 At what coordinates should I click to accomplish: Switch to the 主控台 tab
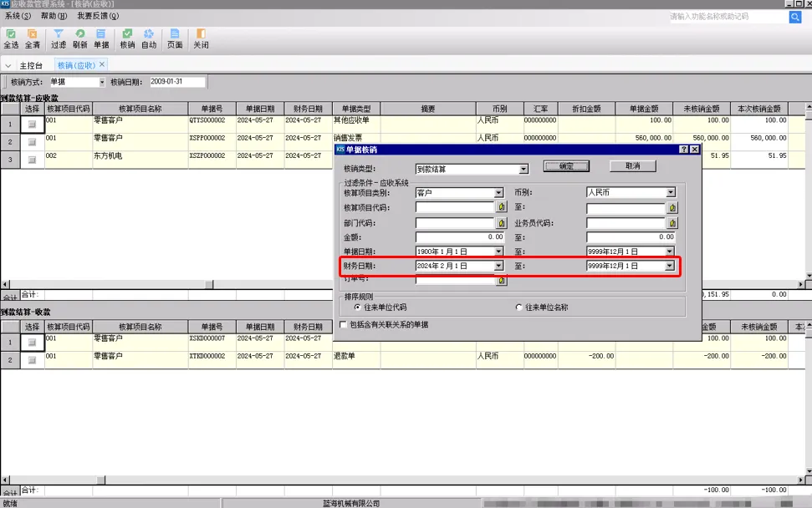coord(31,66)
